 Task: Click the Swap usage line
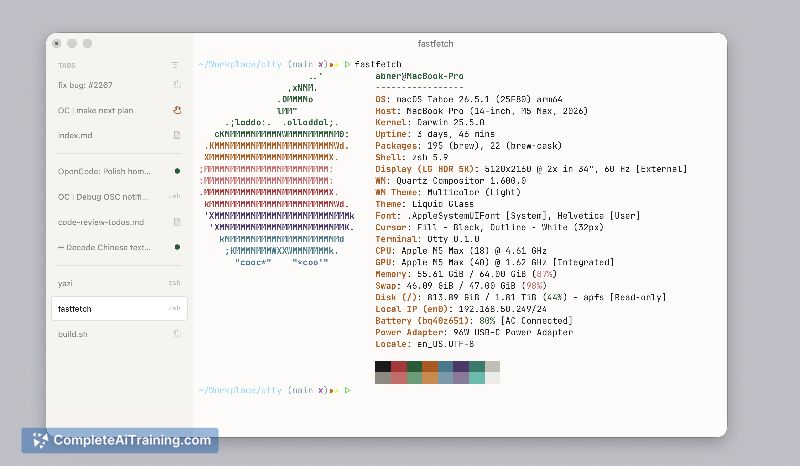461,286
